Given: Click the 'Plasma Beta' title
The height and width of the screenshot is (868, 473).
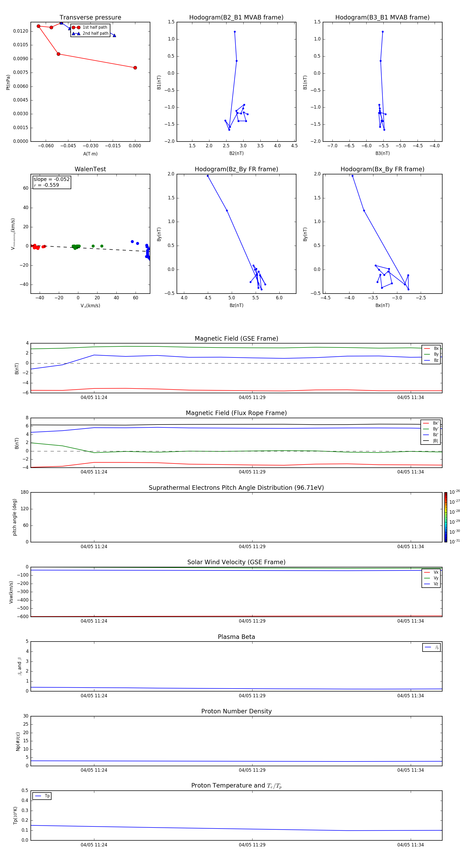Looking at the screenshot, I should 236,637.
